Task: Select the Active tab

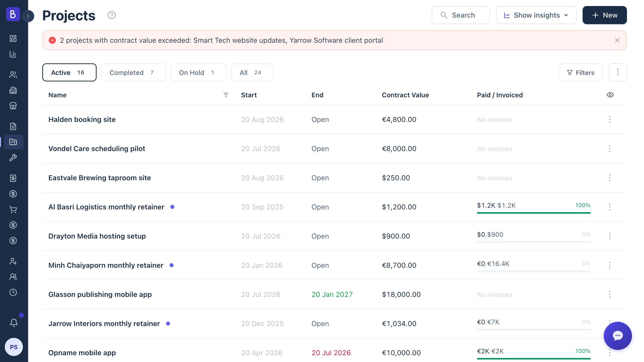Action: (69, 72)
